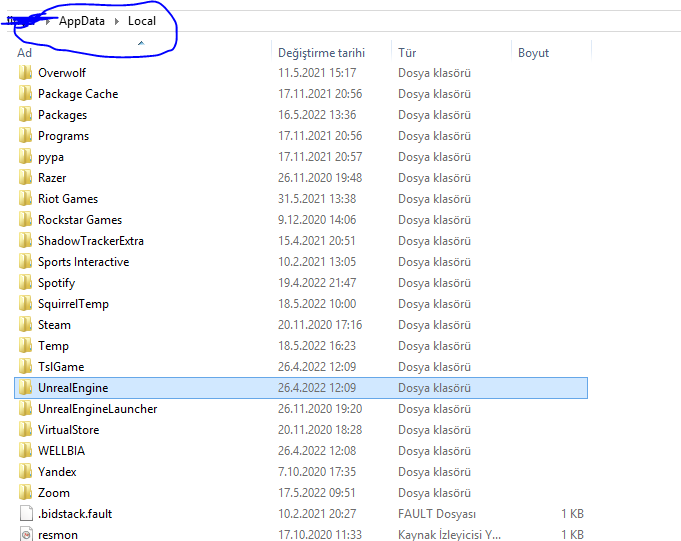Click the Yandex folder icon

coord(26,471)
